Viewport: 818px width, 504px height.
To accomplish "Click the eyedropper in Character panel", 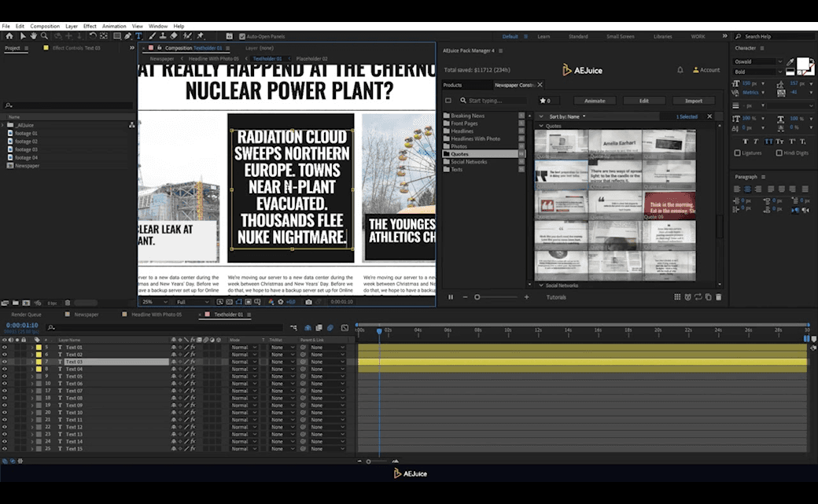I will [790, 61].
